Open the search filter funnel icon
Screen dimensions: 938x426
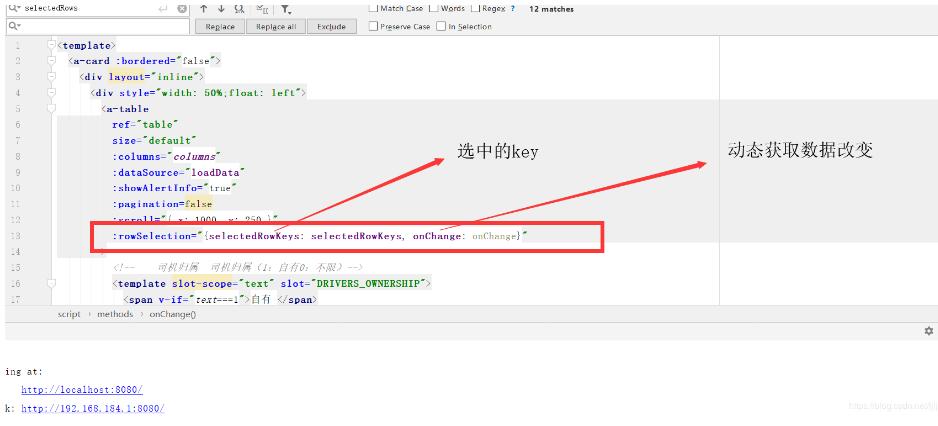(x=286, y=9)
